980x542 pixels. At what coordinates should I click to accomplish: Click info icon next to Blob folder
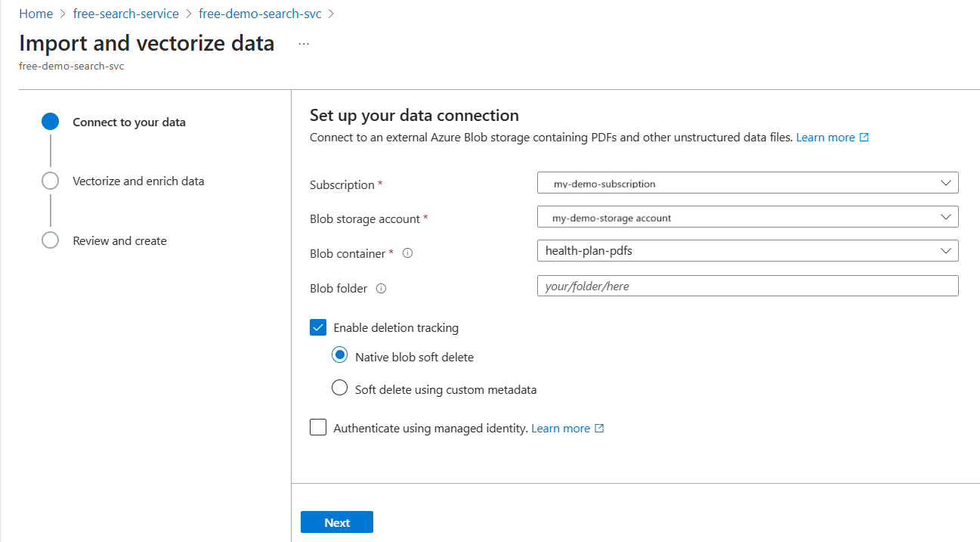(381, 289)
